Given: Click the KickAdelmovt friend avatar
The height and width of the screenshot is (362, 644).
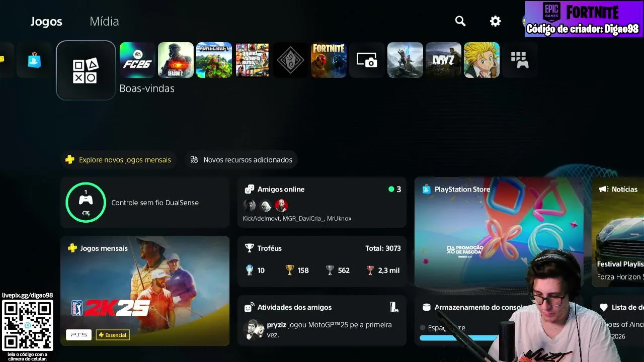Looking at the screenshot, I should 249,205.
